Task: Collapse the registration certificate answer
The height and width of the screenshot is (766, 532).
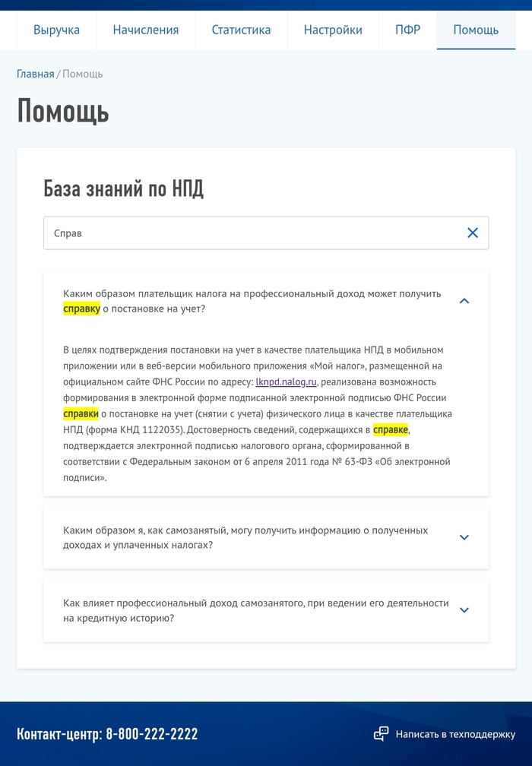Action: [x=464, y=301]
